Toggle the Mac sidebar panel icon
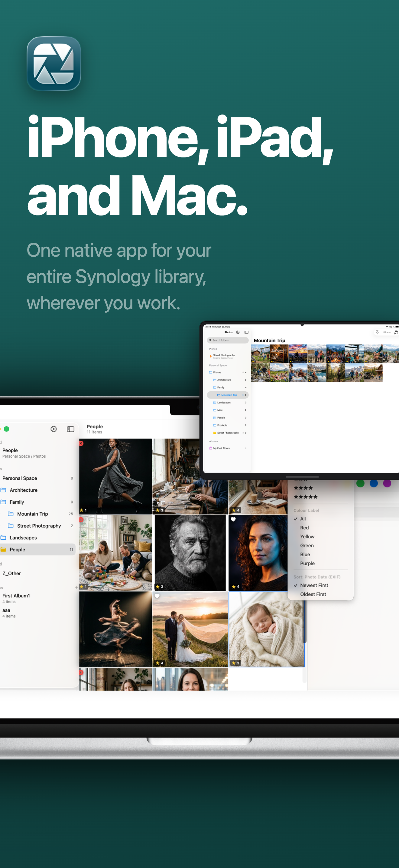This screenshot has width=399, height=868. coord(70,429)
